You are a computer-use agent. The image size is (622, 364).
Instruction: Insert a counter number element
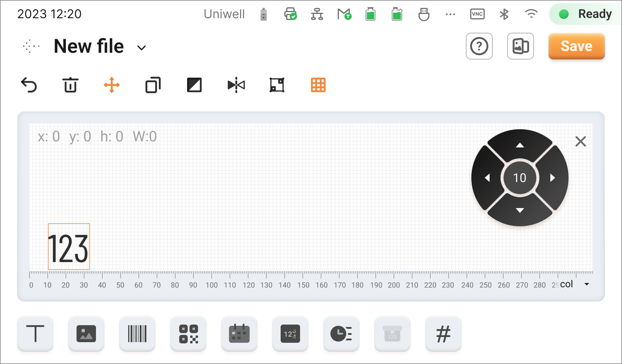tap(290, 334)
